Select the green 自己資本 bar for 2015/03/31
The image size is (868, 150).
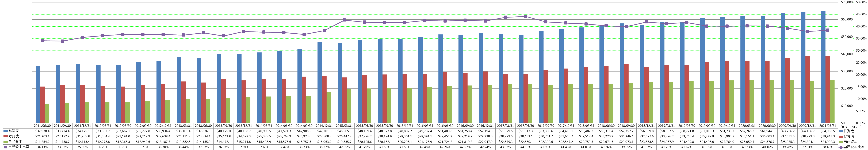click(349, 106)
